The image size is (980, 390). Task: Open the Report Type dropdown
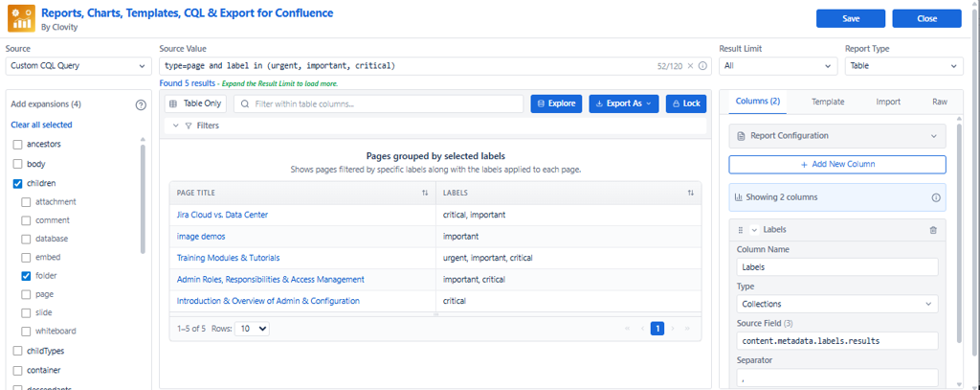[903, 66]
